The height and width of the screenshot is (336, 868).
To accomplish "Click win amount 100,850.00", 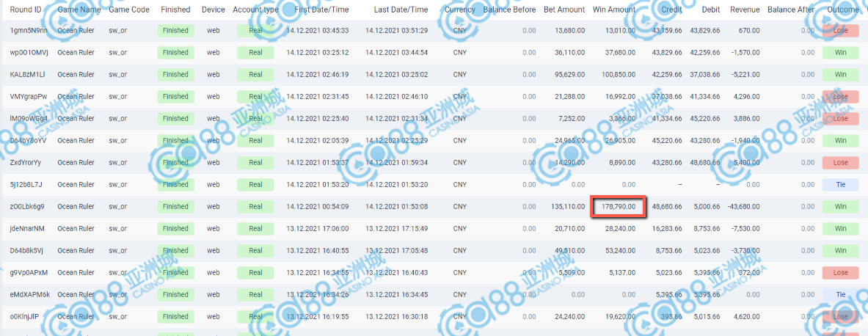I will pyautogui.click(x=619, y=74).
